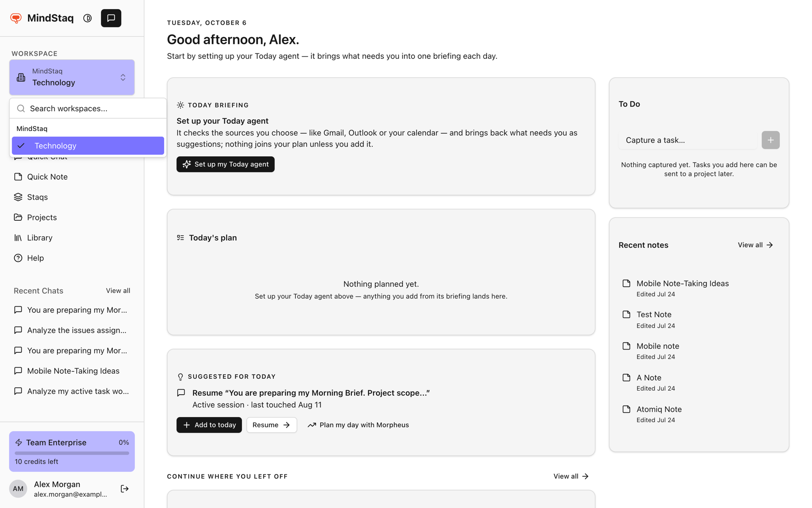
Task: Click the Today Briefing sun icon
Action: coord(180,105)
